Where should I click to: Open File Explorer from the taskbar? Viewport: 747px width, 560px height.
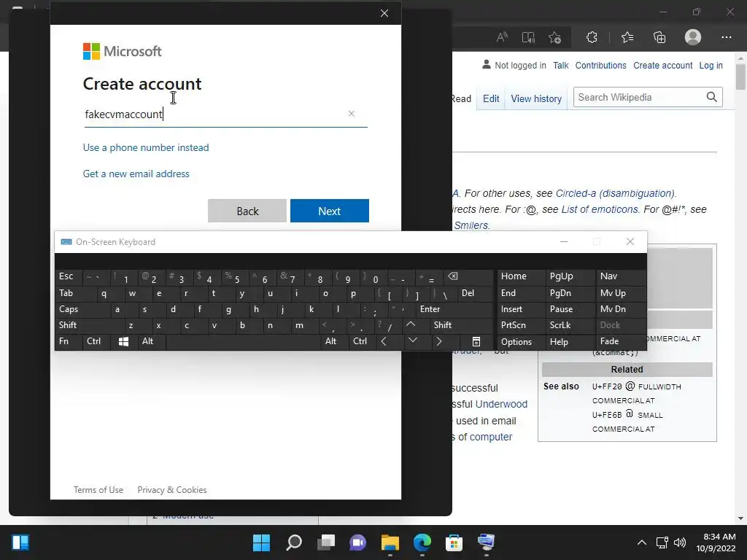coord(390,542)
